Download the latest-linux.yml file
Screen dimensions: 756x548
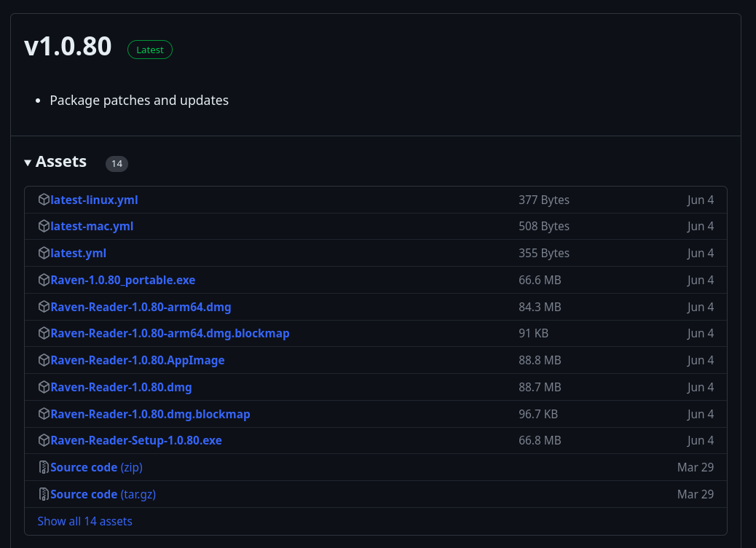click(94, 200)
